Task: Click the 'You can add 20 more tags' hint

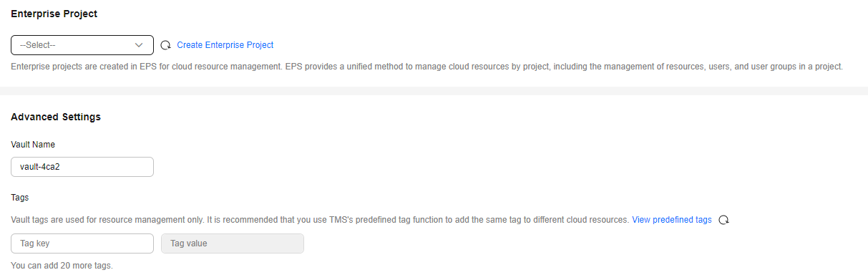Action: point(62,266)
